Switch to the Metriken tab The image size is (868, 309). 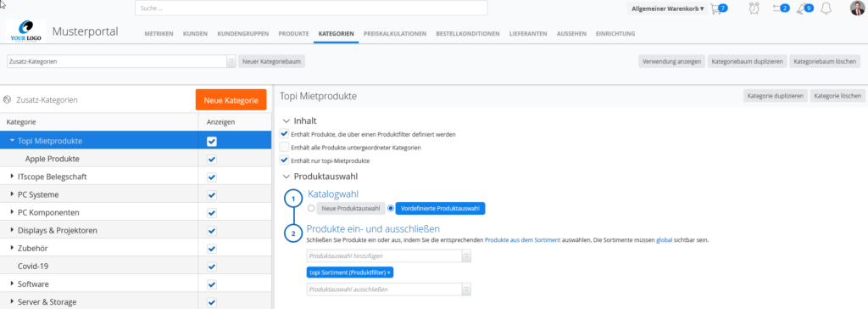159,34
